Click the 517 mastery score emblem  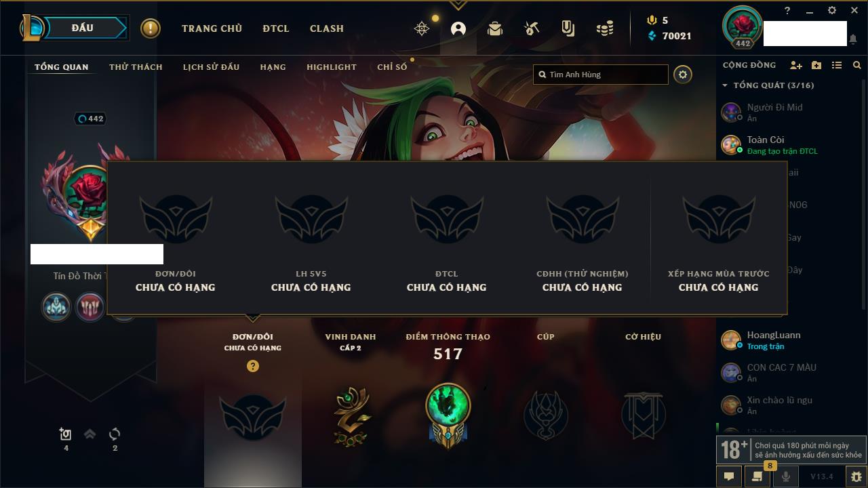point(448,415)
